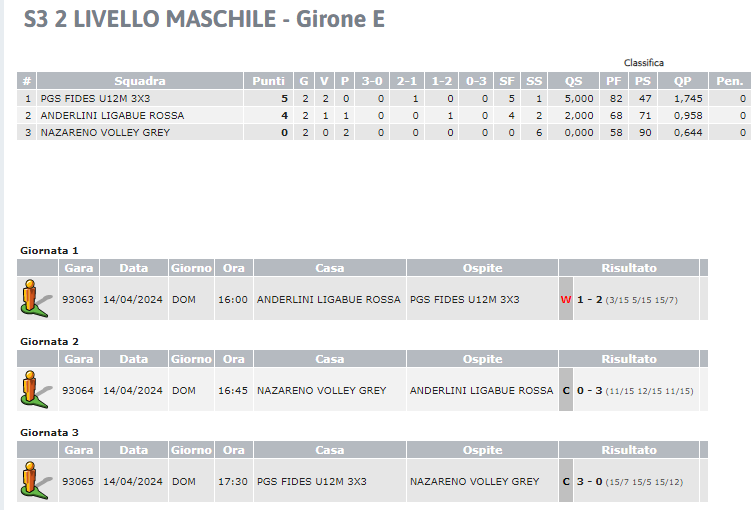Click the Risultato header in Giornata 1

(x=629, y=268)
